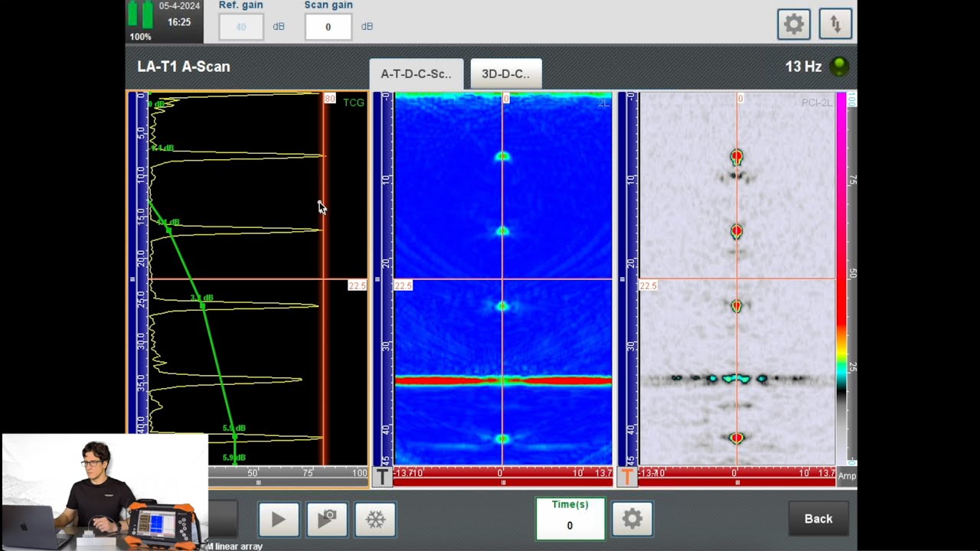Click the PCI scan blue depth ruler
Viewport: 980px width, 551px height.
click(628, 279)
